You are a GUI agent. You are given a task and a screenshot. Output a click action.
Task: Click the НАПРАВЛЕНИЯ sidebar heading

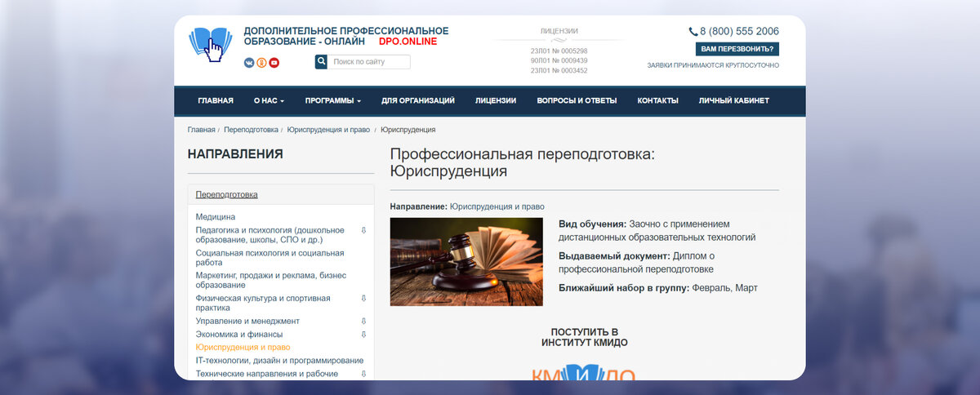click(235, 153)
